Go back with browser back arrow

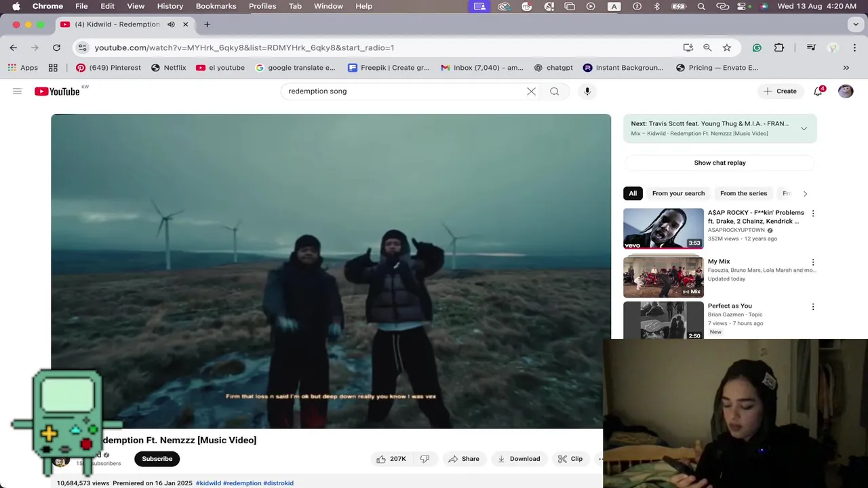pyautogui.click(x=14, y=47)
